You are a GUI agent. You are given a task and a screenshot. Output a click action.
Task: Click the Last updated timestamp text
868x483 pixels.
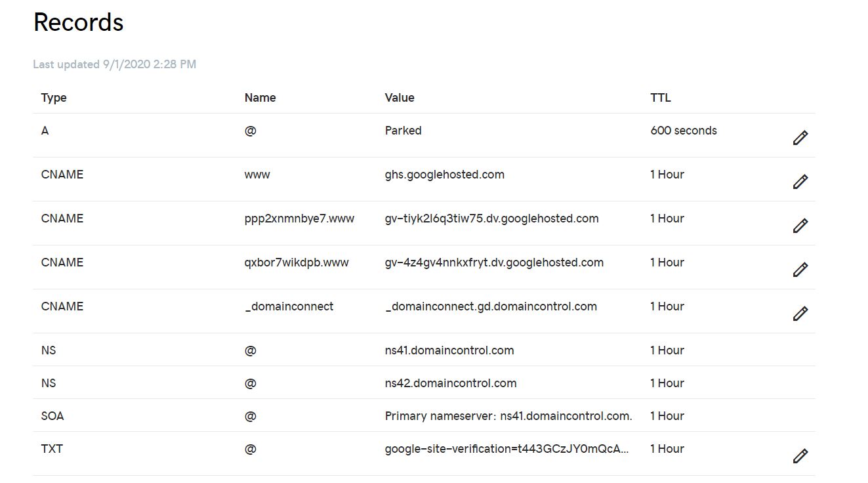click(x=115, y=64)
